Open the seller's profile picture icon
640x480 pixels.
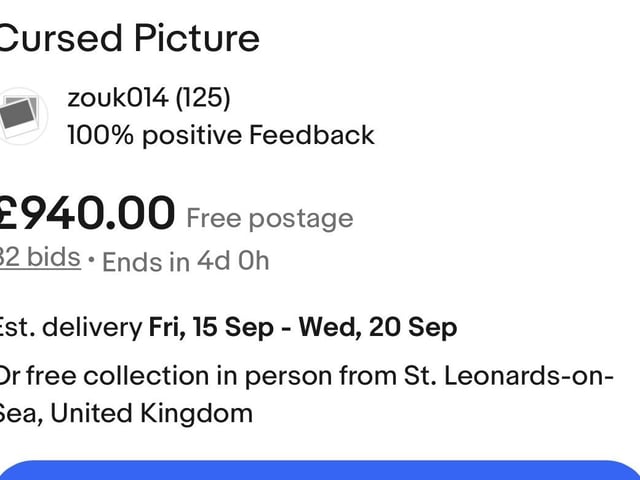coord(21,116)
